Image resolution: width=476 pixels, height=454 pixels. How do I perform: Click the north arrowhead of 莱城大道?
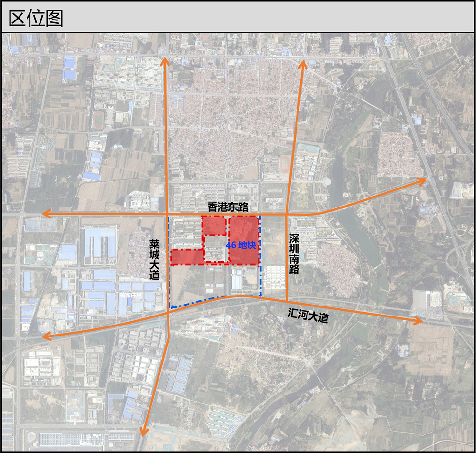[x=165, y=59]
